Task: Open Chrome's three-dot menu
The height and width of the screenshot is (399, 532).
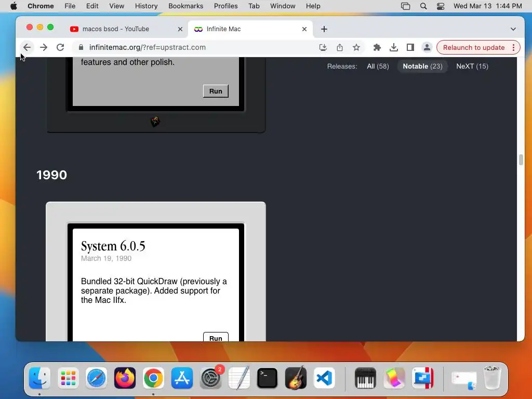Action: point(514,47)
